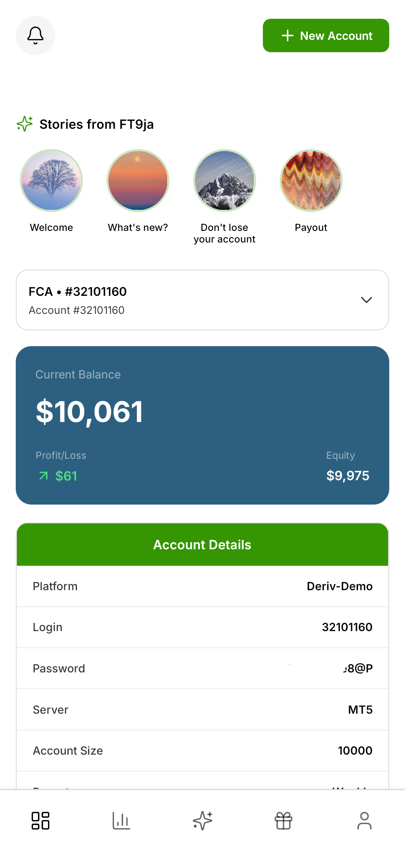405x868 pixels.
Task: View the What's new? story
Action: pyautogui.click(x=138, y=181)
